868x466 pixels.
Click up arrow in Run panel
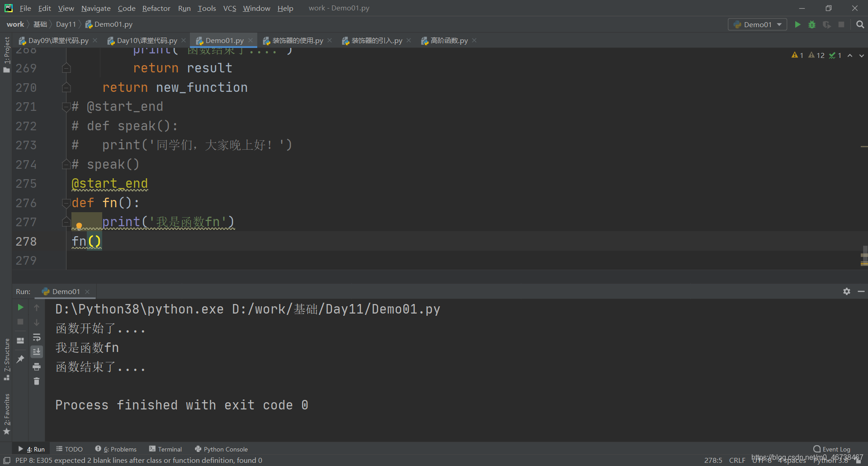[x=37, y=308]
